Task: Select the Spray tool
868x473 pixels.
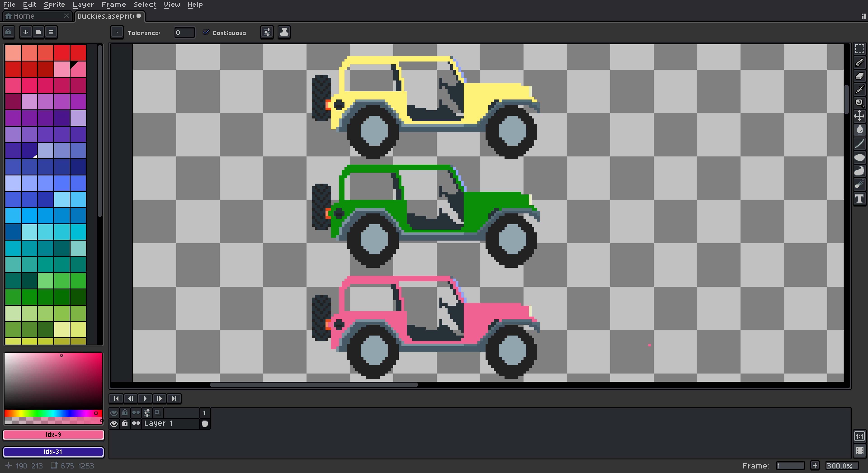Action: [860, 185]
